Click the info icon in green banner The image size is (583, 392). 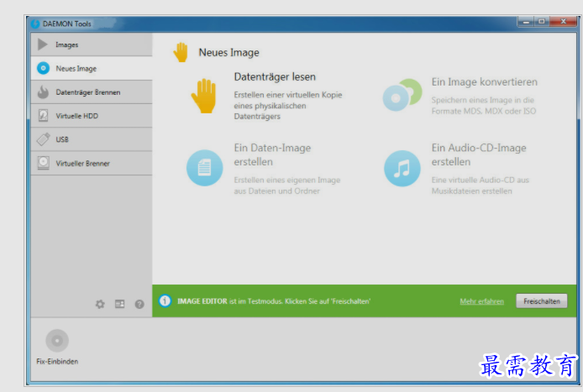[165, 301]
